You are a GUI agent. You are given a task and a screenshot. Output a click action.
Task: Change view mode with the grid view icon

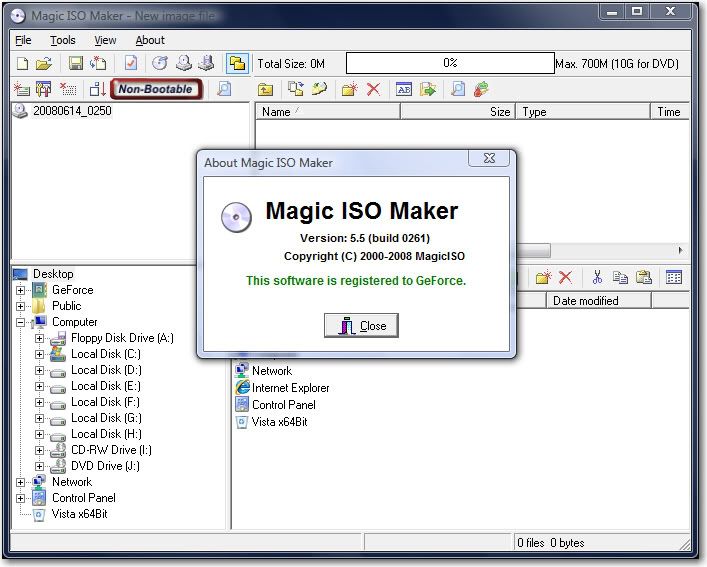pos(674,277)
